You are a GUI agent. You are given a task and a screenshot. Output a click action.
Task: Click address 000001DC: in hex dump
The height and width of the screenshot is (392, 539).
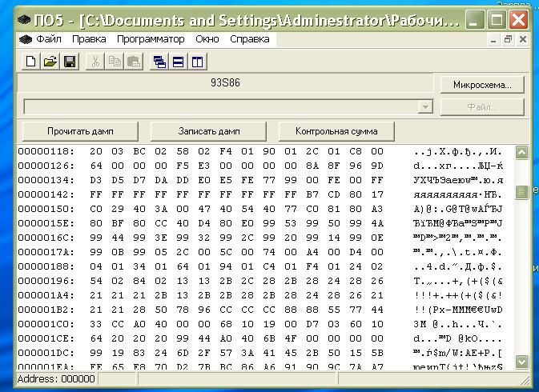(46, 354)
